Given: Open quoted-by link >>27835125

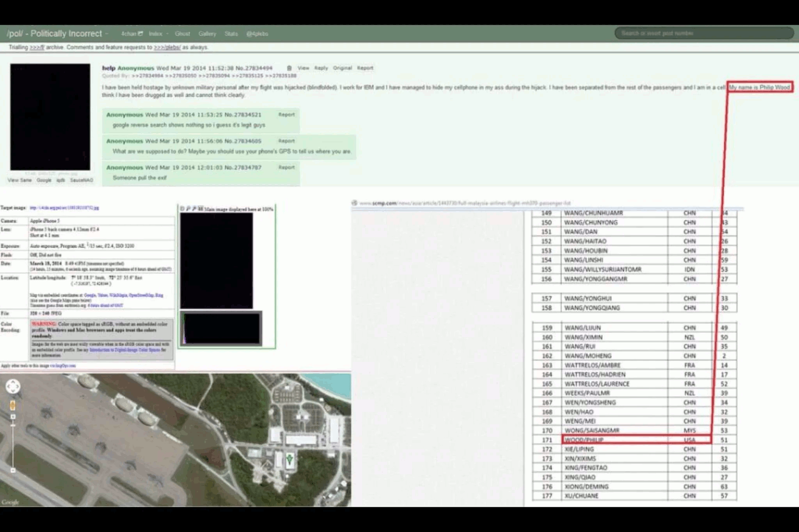Looking at the screenshot, I should (x=247, y=76).
